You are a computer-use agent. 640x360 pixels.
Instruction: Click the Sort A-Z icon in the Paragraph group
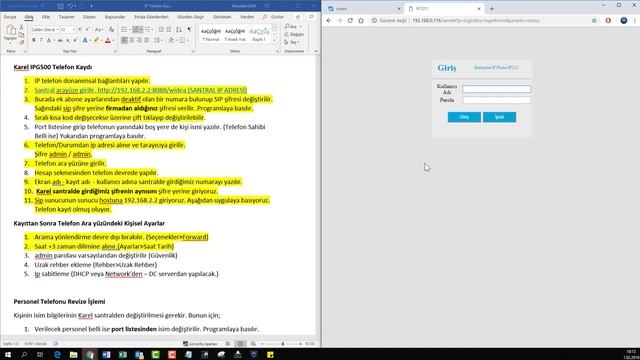tap(179, 29)
